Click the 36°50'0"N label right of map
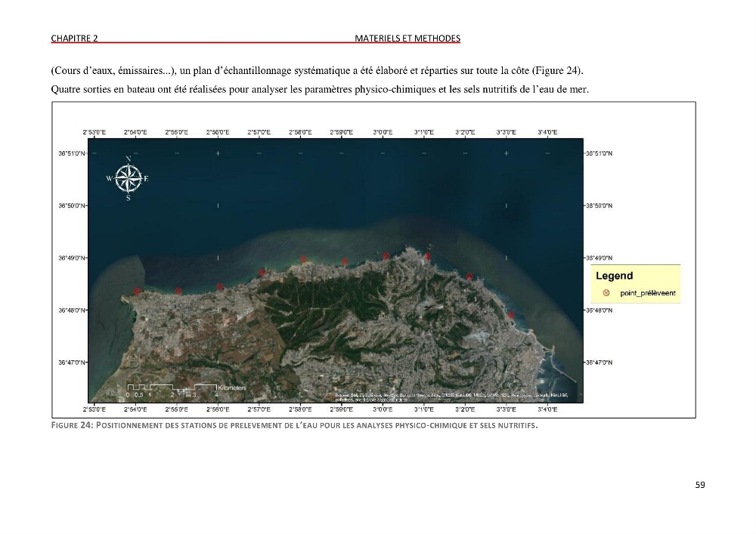Image resolution: width=756 pixels, height=534 pixels. coord(599,205)
